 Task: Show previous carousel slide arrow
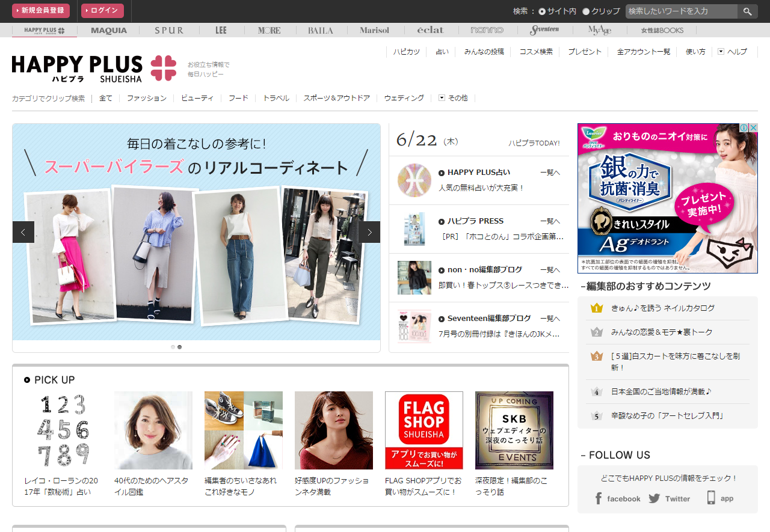click(x=23, y=232)
